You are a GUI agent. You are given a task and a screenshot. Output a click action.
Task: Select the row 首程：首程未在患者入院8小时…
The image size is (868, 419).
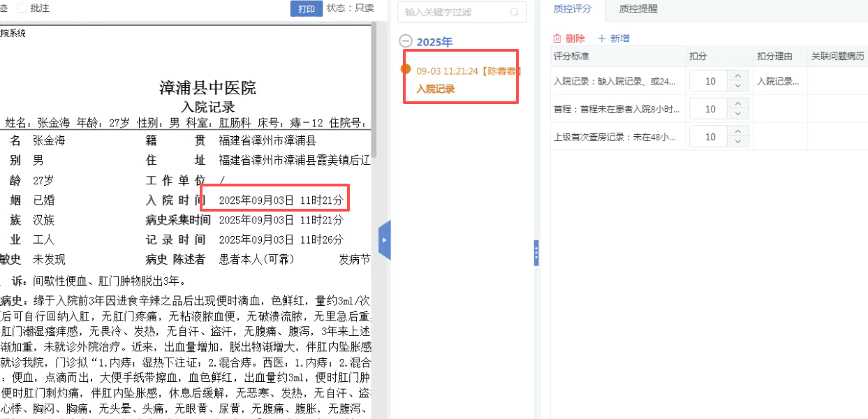[709, 109]
